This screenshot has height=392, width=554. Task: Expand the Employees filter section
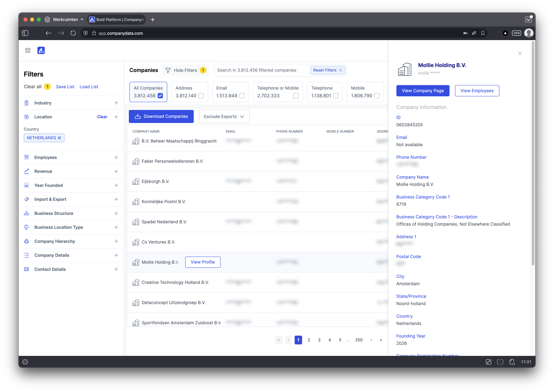click(116, 157)
